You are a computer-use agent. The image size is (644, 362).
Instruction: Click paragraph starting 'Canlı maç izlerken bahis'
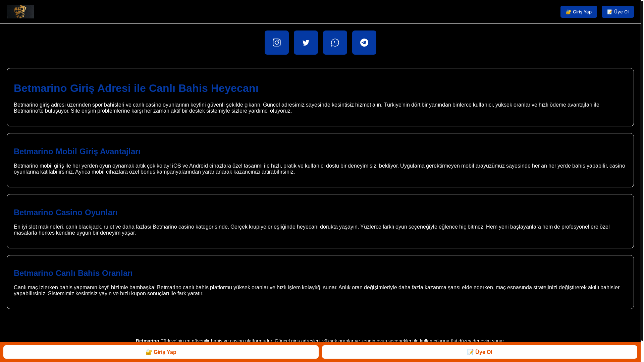point(316,290)
